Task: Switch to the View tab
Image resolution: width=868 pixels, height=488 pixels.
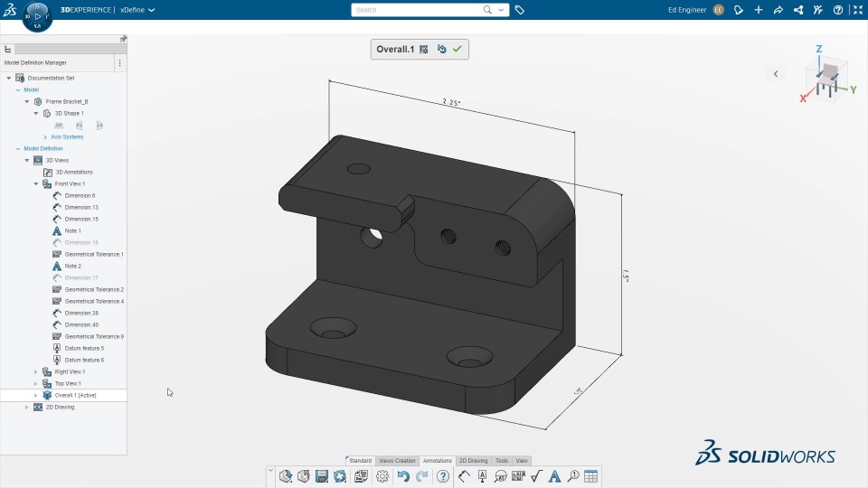Action: tap(522, 460)
